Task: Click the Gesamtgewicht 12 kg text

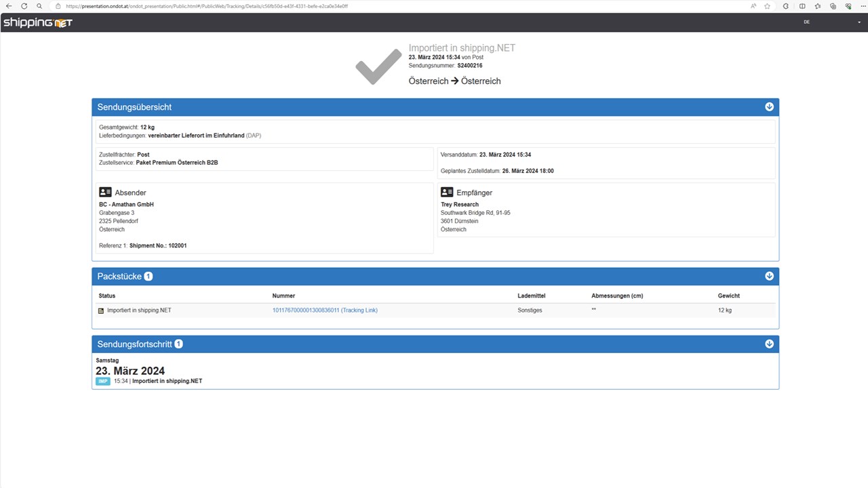Action: 127,127
